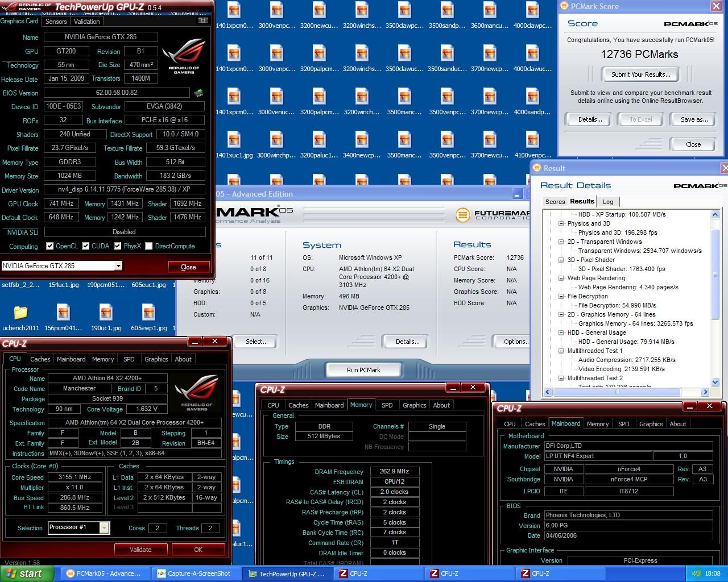Collapse the File Decryption tree node

click(561, 296)
